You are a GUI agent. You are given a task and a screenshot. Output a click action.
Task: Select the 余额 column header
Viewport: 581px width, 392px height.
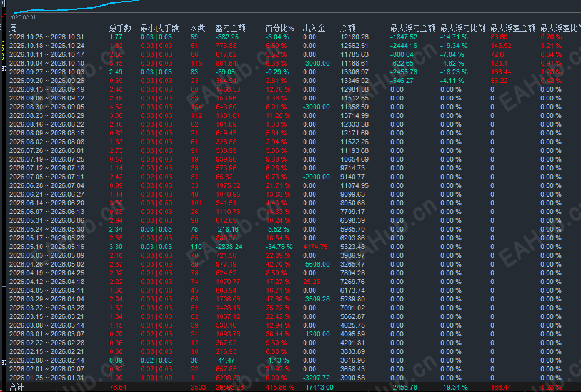347,28
